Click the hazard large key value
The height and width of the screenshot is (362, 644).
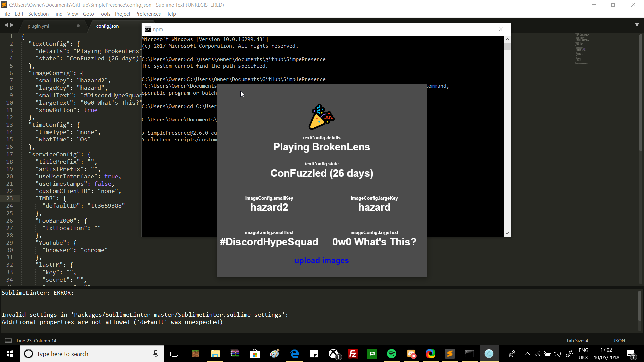(374, 207)
